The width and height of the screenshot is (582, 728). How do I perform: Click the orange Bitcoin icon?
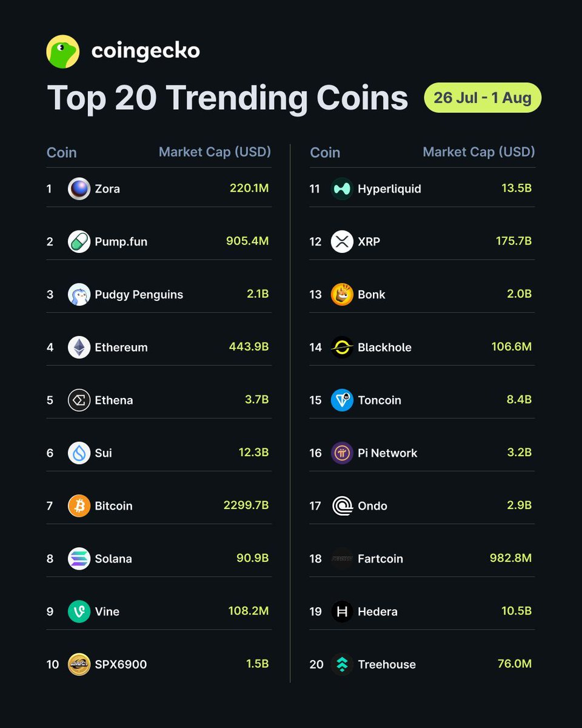(79, 505)
